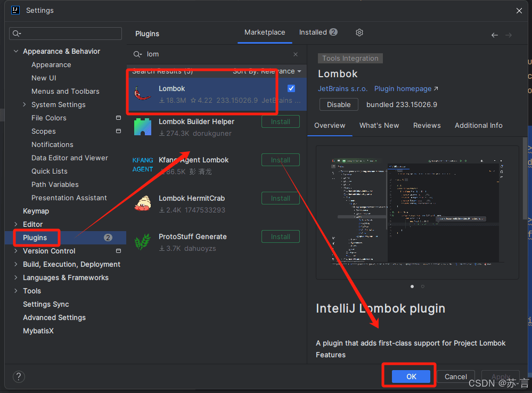This screenshot has width=532, height=393.
Task: Install the Kfang Agent Lombok plugin
Action: click(280, 160)
